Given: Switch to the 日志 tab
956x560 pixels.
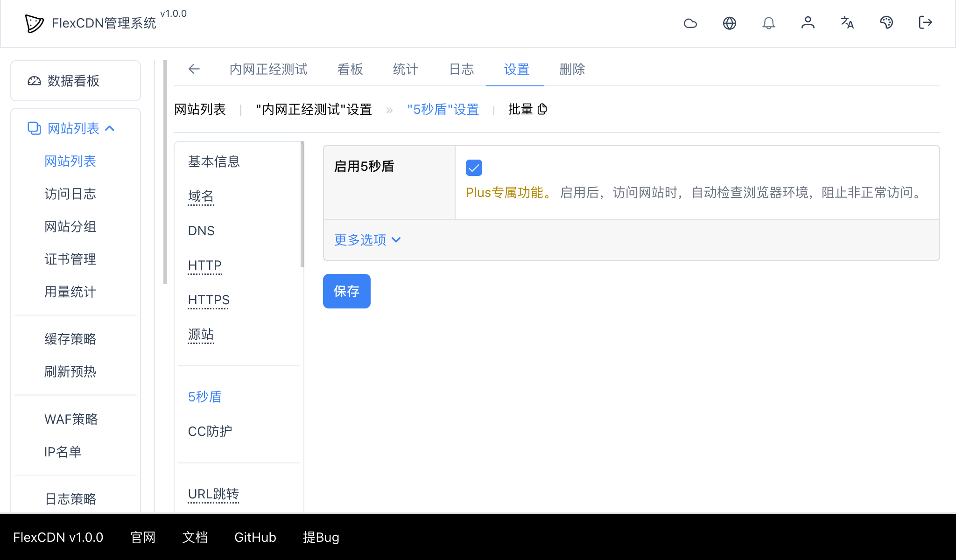Looking at the screenshot, I should pos(461,69).
